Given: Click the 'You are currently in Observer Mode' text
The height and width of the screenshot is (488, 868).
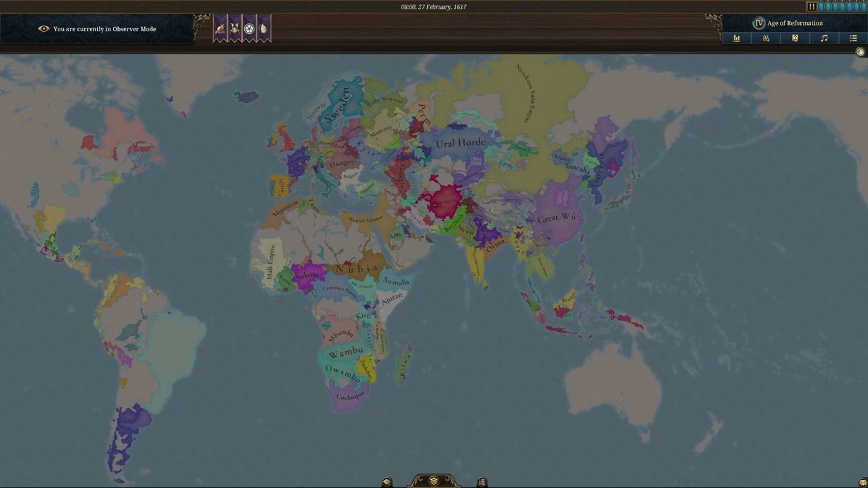Looking at the screenshot, I should [x=104, y=29].
